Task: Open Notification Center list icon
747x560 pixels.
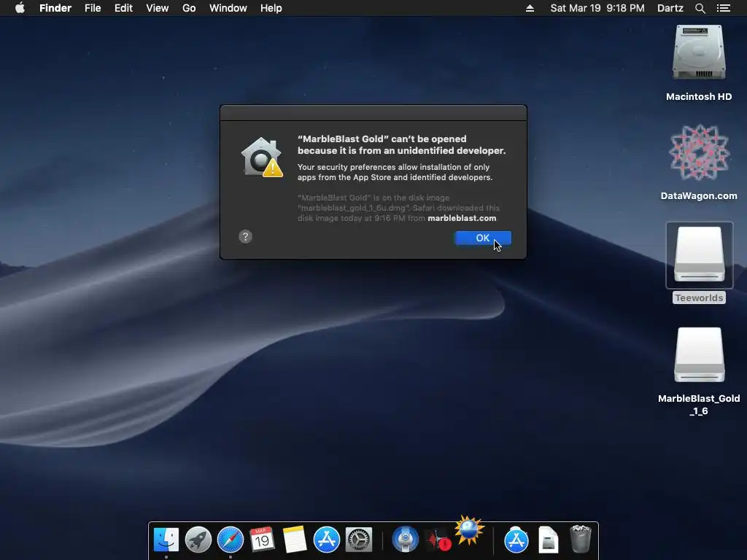Action: (x=723, y=8)
